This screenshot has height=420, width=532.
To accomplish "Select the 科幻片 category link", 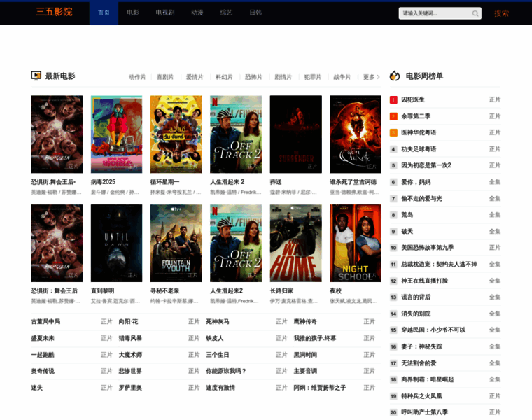I will click(224, 77).
